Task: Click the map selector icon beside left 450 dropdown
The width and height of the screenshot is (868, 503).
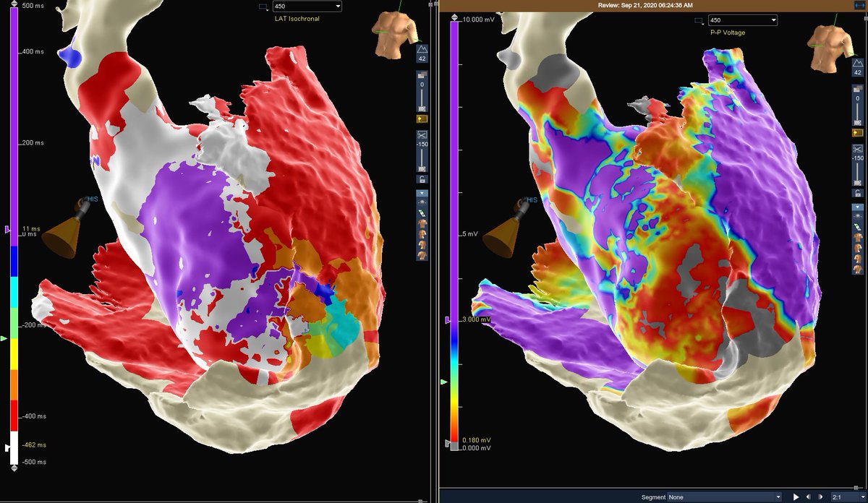Action: [262, 7]
